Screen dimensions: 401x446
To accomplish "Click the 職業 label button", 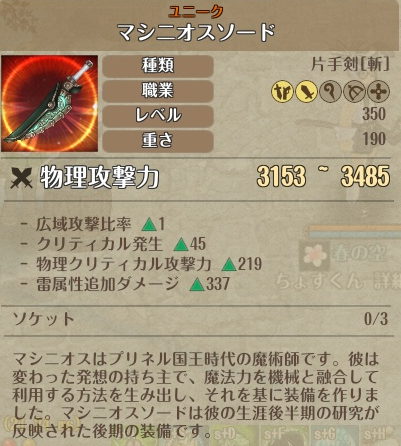I will click(158, 90).
